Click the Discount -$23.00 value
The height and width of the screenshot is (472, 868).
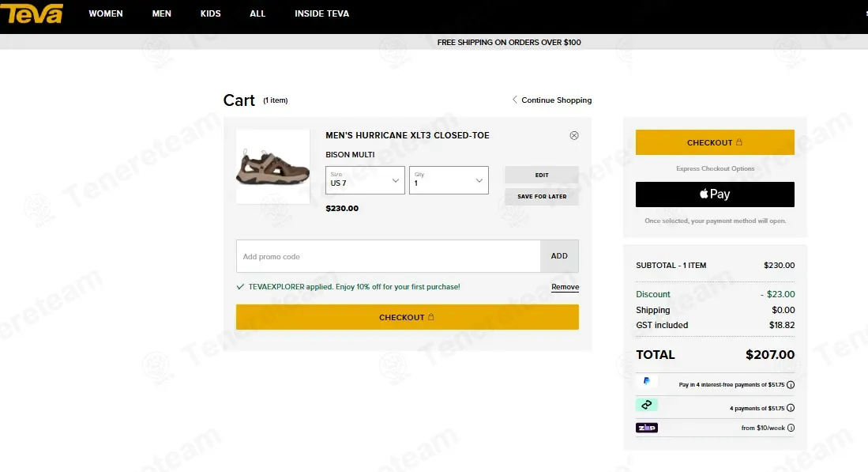pyautogui.click(x=777, y=294)
